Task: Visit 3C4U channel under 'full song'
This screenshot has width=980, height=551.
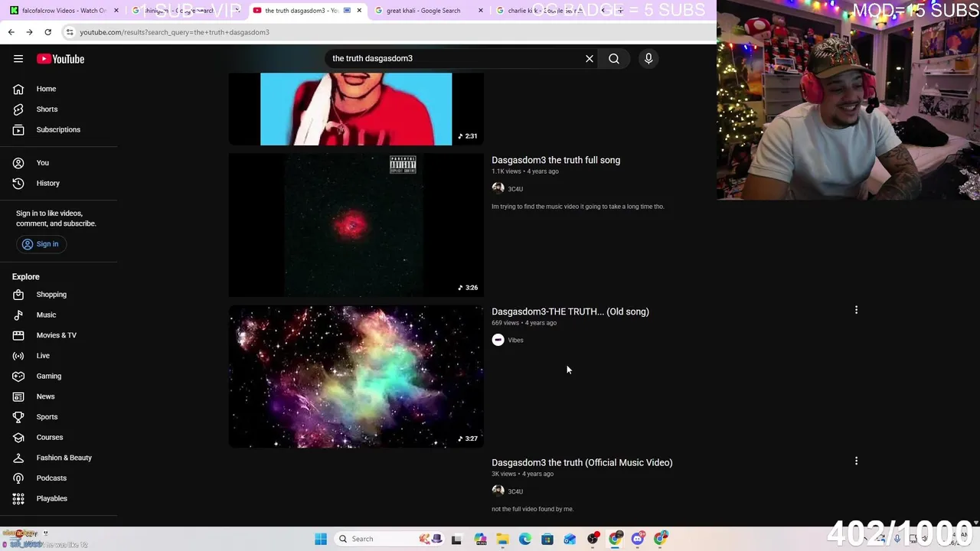Action: [x=515, y=189]
